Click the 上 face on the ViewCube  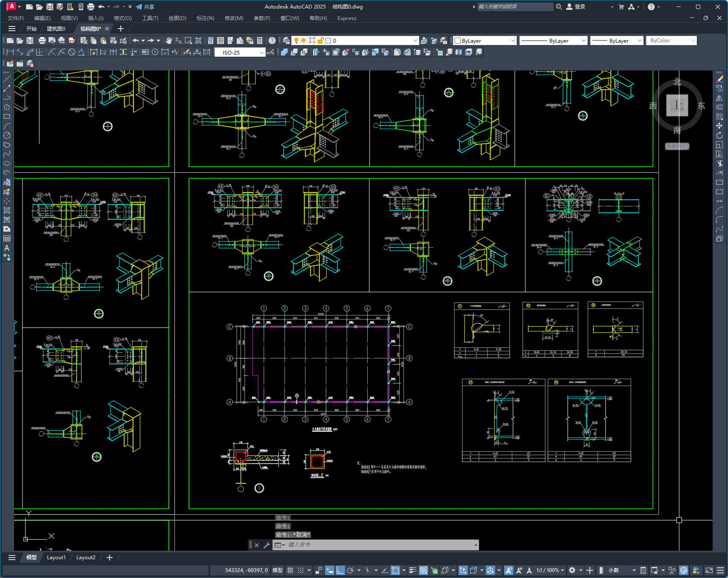tap(677, 105)
